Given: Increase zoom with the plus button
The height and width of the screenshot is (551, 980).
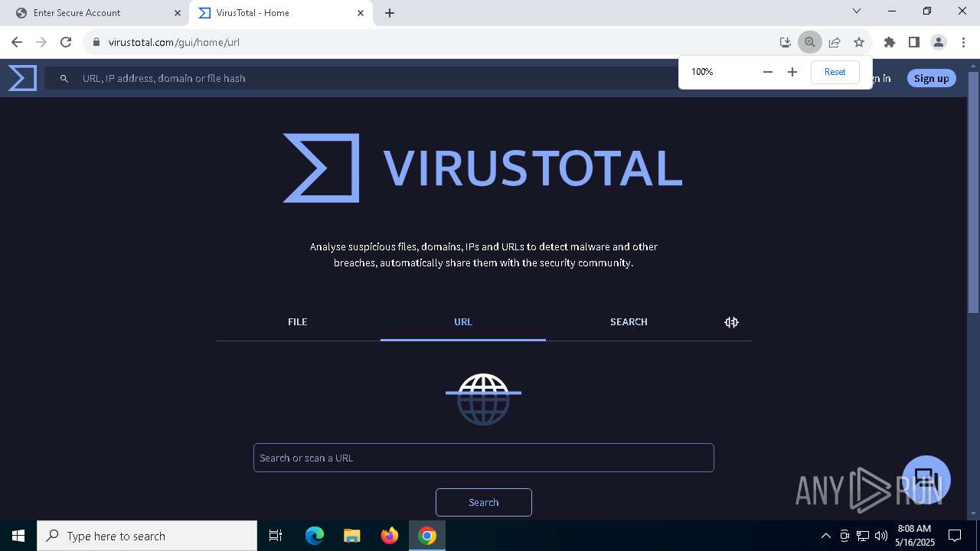Looking at the screenshot, I should pyautogui.click(x=792, y=72).
